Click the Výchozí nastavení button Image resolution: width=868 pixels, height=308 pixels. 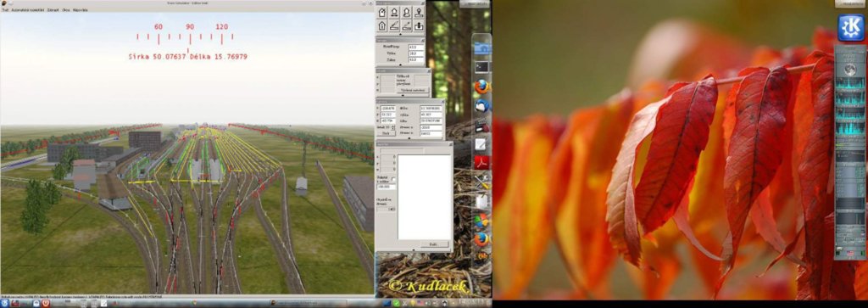pos(413,90)
